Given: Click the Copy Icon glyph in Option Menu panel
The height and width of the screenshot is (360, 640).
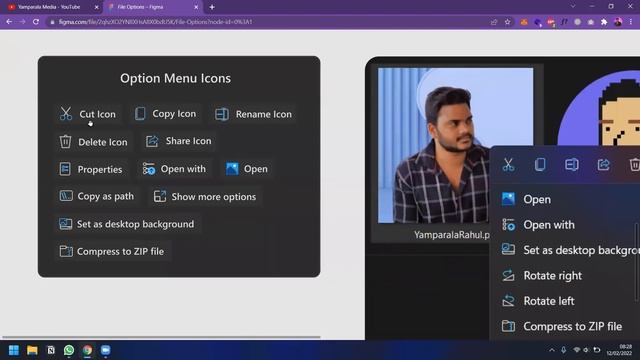Looking at the screenshot, I should point(140,113).
